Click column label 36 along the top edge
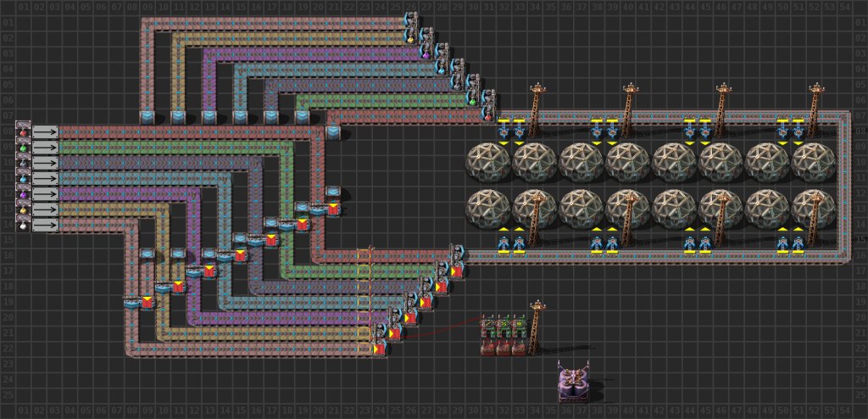868x419 pixels. point(565,8)
